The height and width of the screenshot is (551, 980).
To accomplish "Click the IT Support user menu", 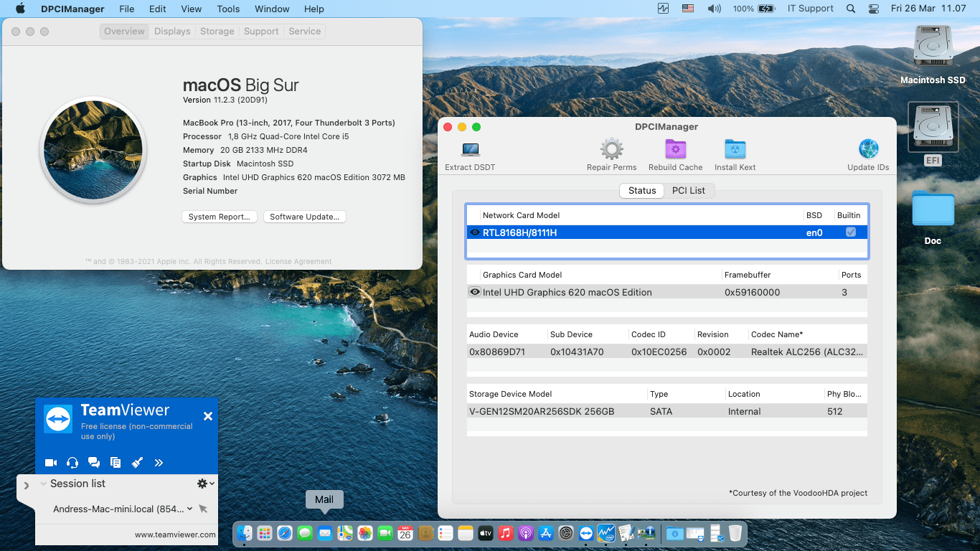I will coord(811,9).
